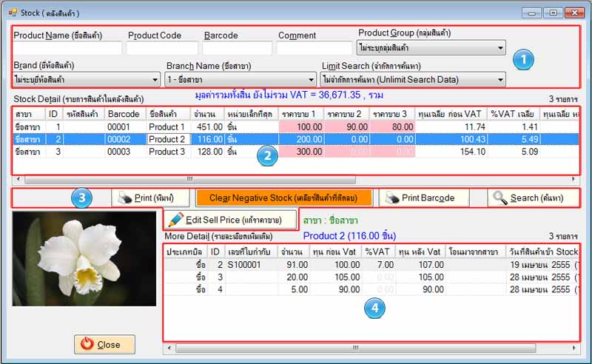Viewport: 592px width, 364px height.
Task: Click the Barcode column header in Stock Detail
Action: click(124, 114)
